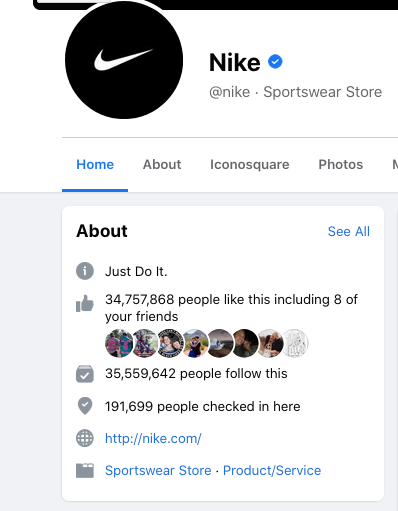Click See All in About card
The width and height of the screenshot is (398, 511).
349,231
